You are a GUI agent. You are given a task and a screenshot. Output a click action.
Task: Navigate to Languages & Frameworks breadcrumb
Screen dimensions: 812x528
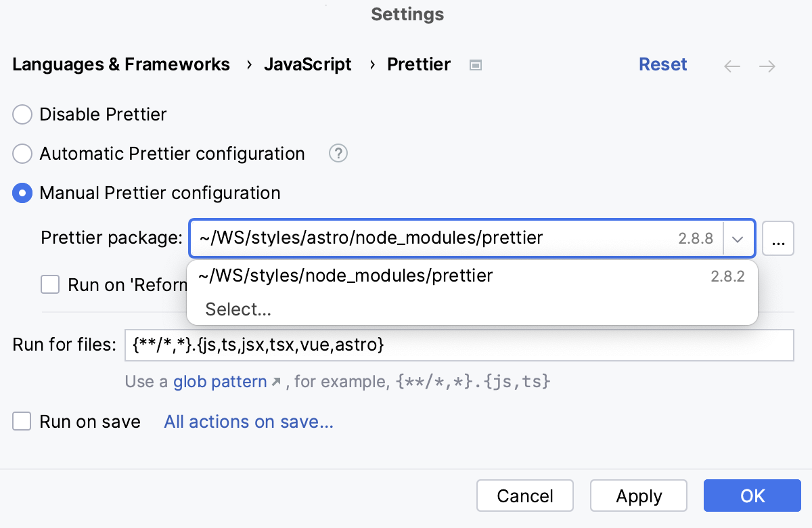coord(120,64)
